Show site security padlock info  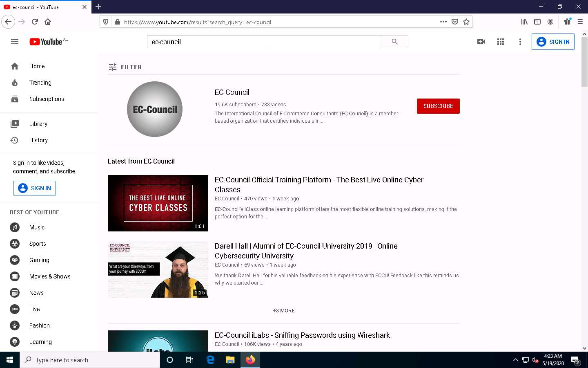pos(118,22)
